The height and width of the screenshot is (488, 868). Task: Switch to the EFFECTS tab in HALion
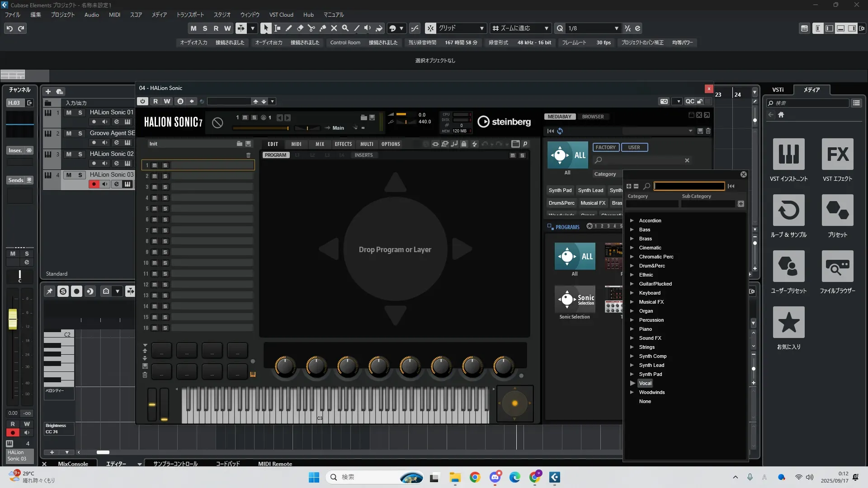pyautogui.click(x=343, y=144)
